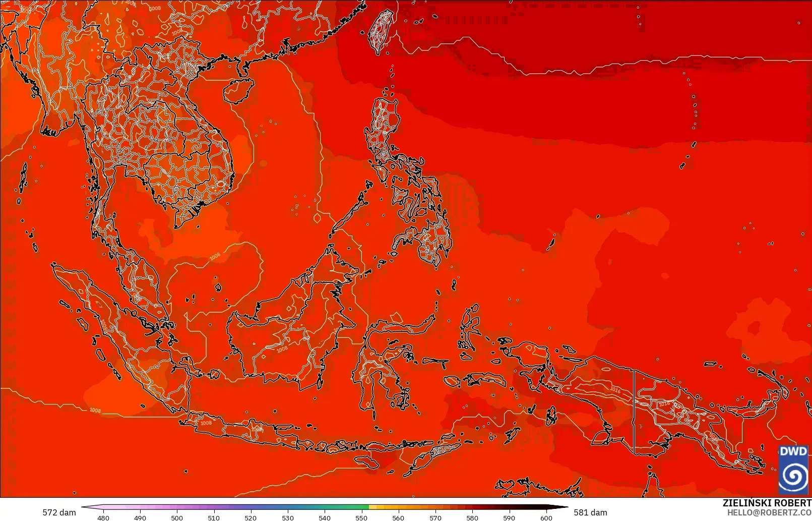Open the HELLO@ROBERTZ.CO email address
The width and height of the screenshot is (812, 522).
pyautogui.click(x=769, y=513)
